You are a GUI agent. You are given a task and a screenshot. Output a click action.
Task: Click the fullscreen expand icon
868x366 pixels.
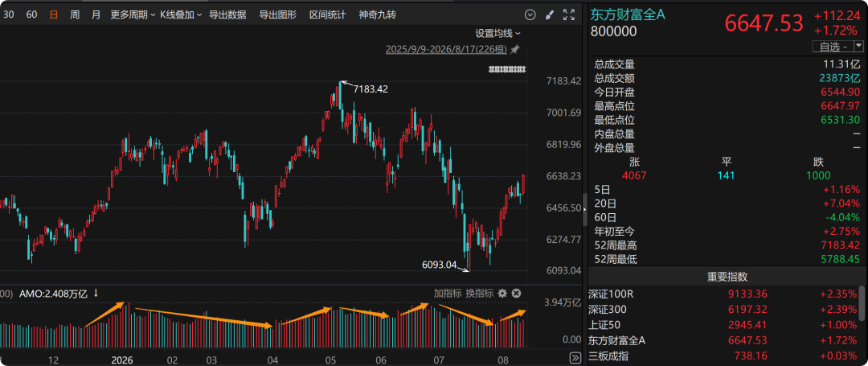click(568, 15)
